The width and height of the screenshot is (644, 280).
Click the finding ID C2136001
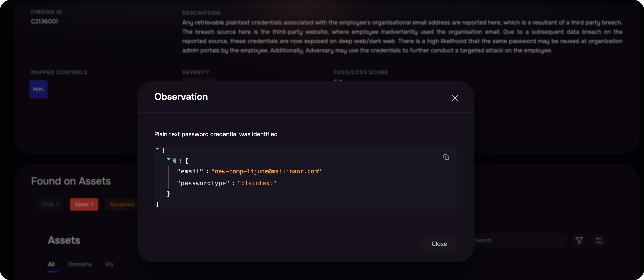coord(44,22)
